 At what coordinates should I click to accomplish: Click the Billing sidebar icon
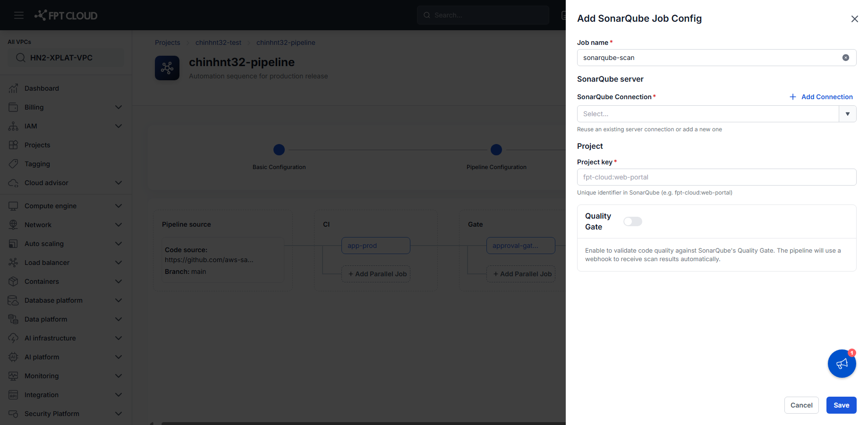pos(13,107)
